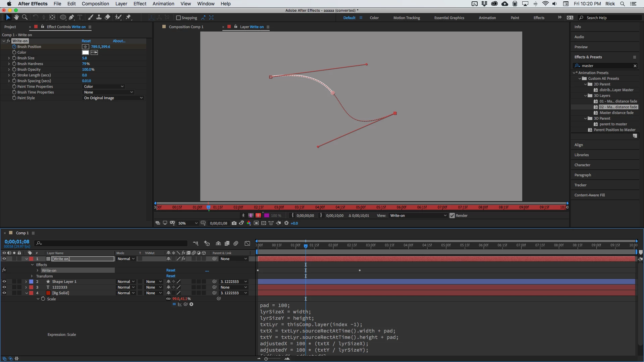
Task: Open the View Write-on dropdown
Action: [418, 216]
